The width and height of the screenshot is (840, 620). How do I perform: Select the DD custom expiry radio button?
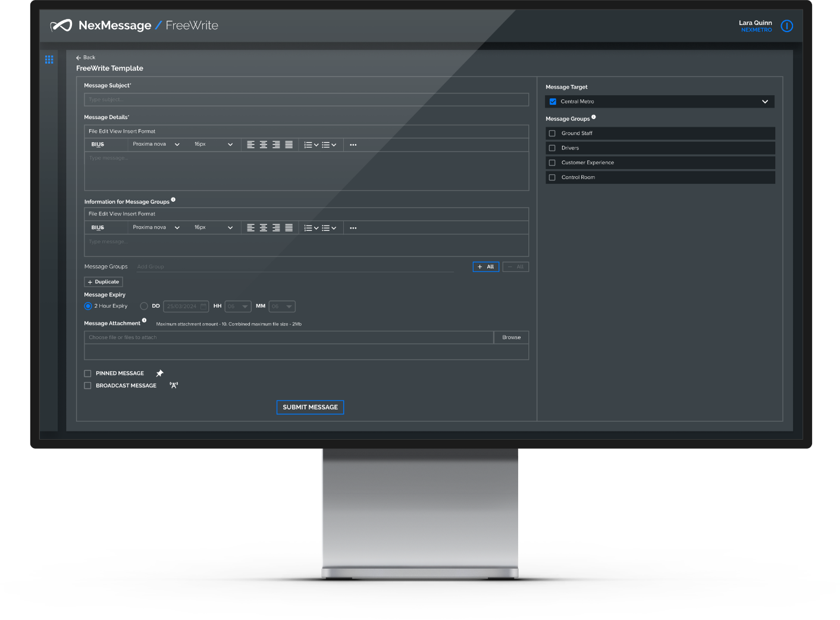pos(144,306)
